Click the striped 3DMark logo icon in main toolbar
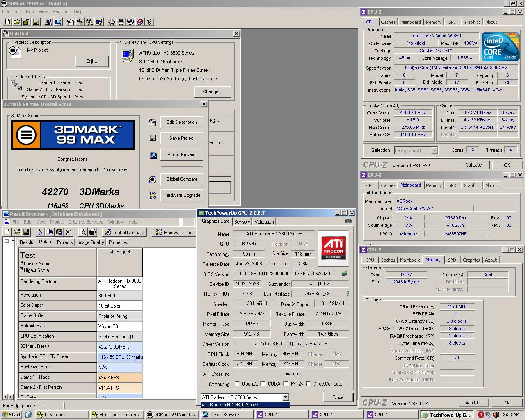525x420 pixels. 121,22
